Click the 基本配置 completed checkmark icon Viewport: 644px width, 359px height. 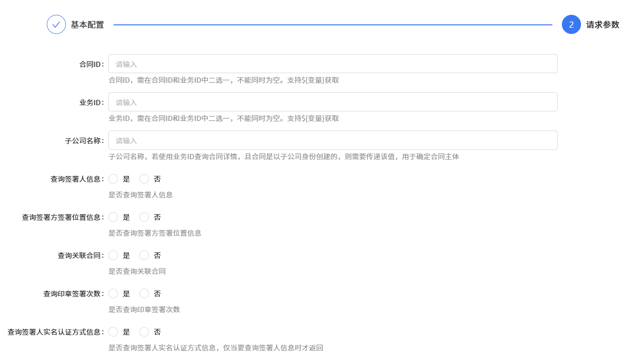[56, 24]
